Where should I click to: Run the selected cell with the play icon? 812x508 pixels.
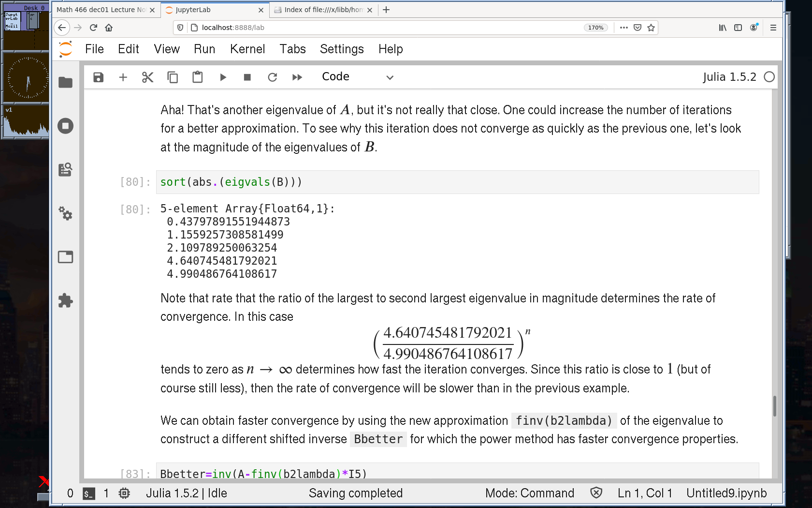click(x=223, y=77)
